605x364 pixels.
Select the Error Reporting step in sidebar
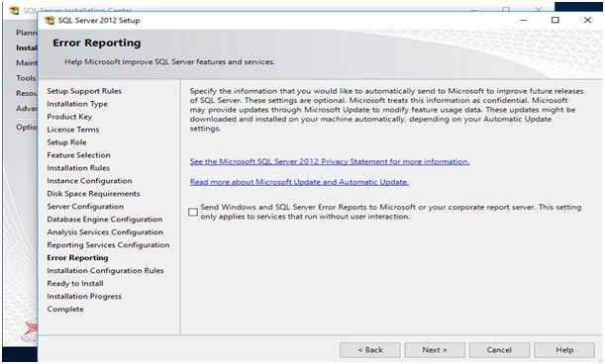tap(77, 257)
